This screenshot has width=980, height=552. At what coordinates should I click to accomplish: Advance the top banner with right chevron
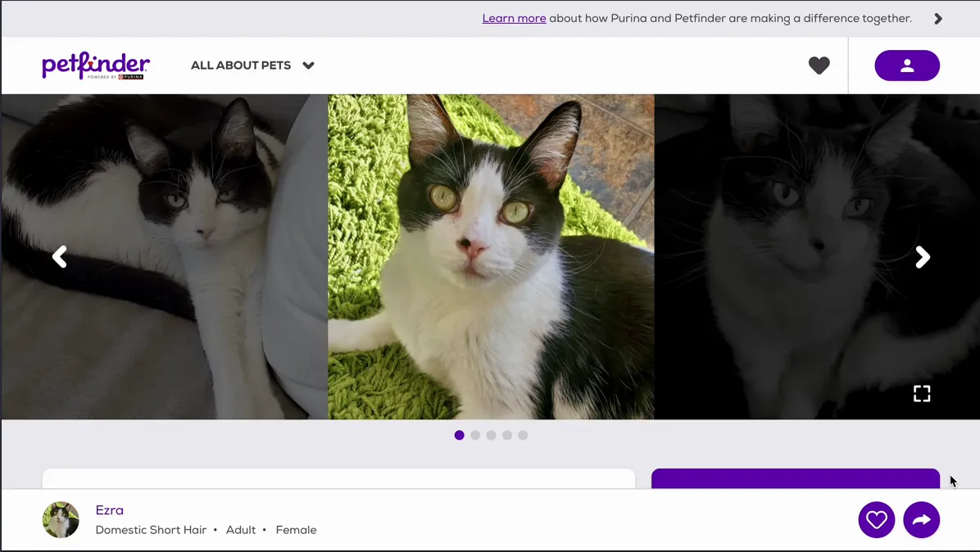click(x=938, y=19)
